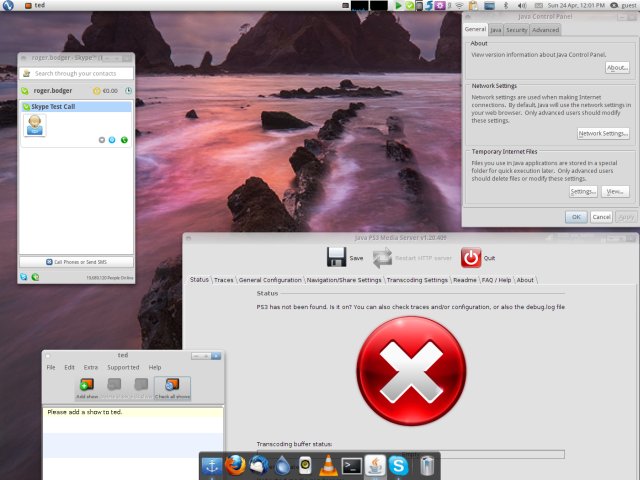
Task: Switch to the Advanced tab in Java Control Panel
Action: (x=545, y=30)
